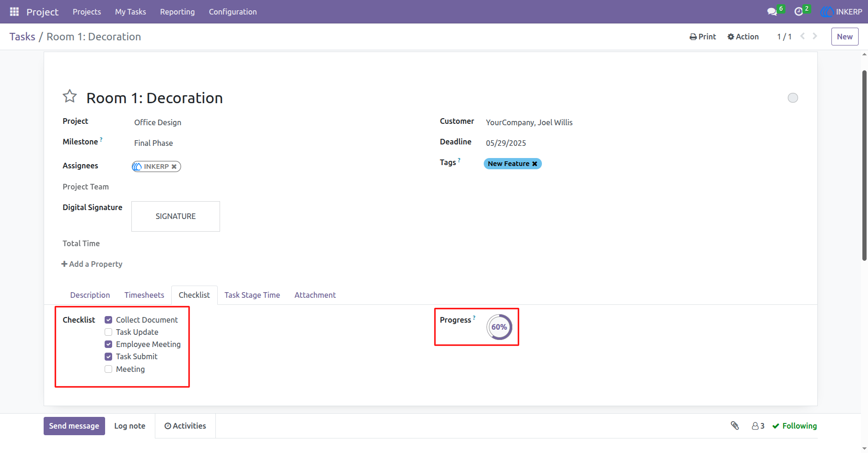Open the apps grid menu icon
Image resolution: width=868 pixels, height=453 pixels.
[x=14, y=12]
